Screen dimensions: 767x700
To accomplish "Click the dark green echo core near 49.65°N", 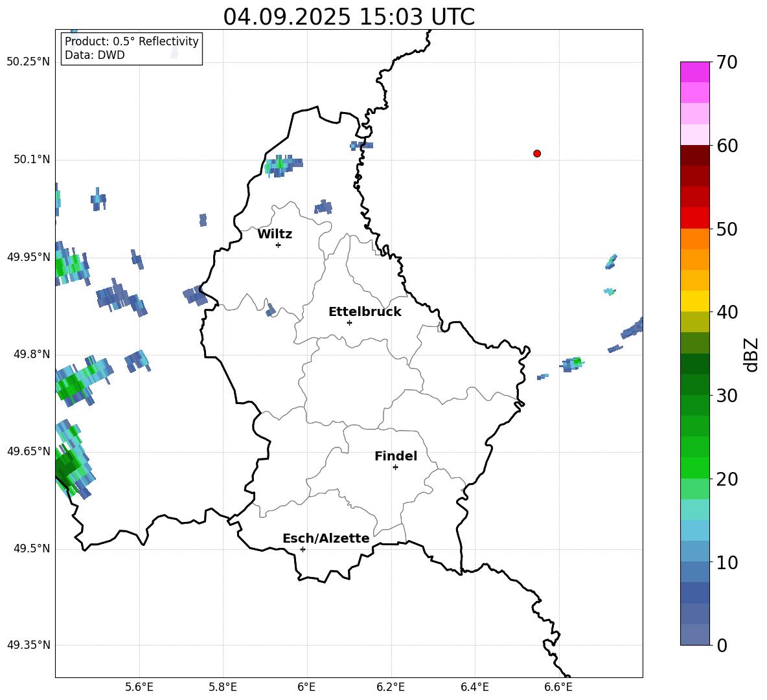I will [x=65, y=467].
